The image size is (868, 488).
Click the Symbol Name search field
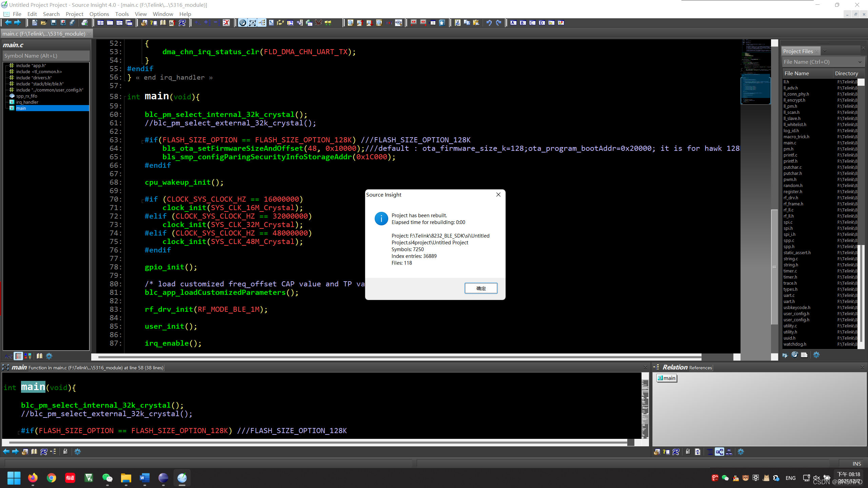coord(46,56)
